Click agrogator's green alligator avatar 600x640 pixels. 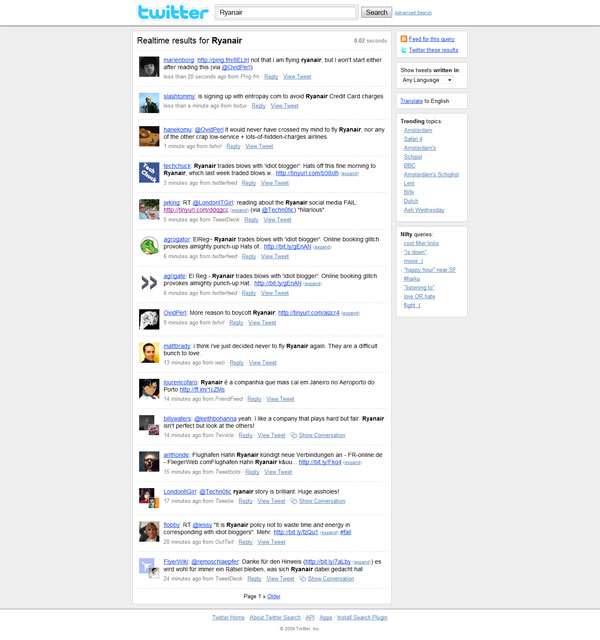click(x=149, y=246)
